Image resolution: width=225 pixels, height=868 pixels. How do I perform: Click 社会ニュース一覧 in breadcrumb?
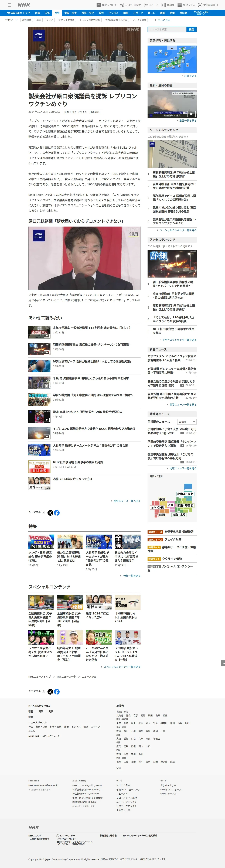click(x=66, y=677)
